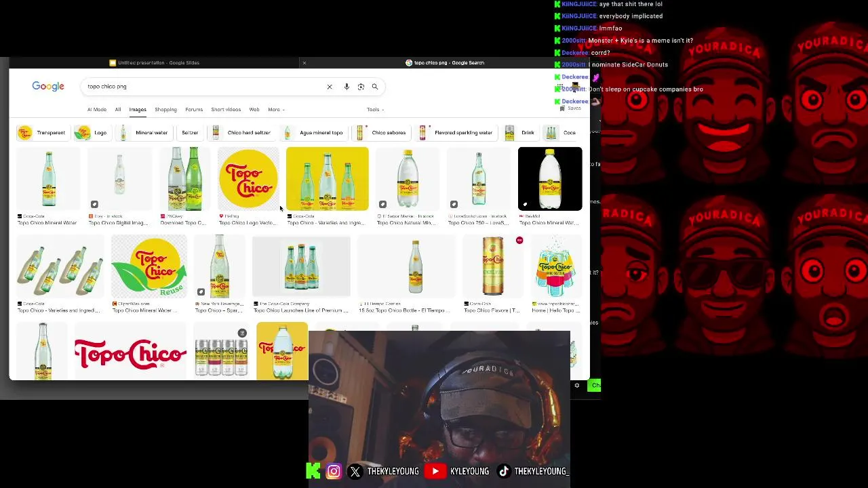Open round yellow Topo Chico Logo Vector thumbnail

pyautogui.click(x=248, y=179)
